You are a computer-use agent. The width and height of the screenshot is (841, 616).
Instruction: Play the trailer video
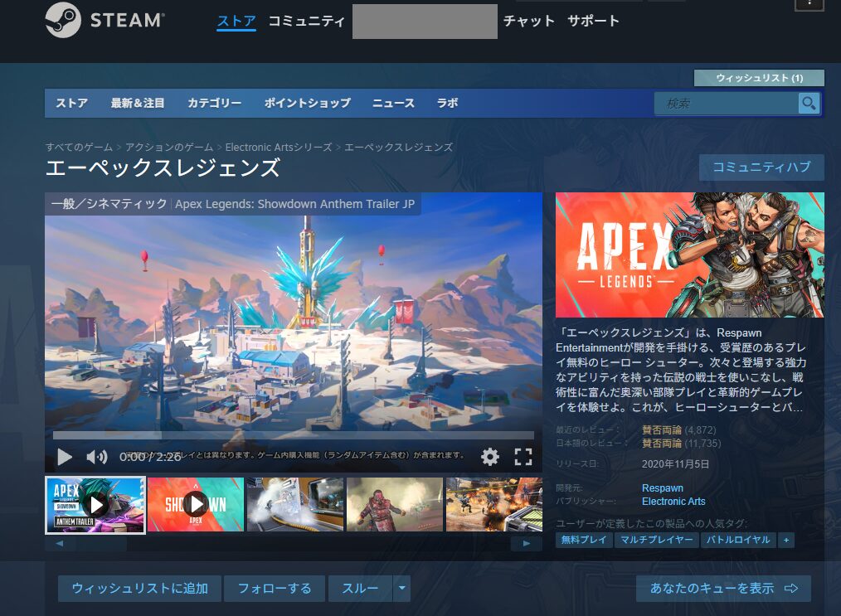[65, 457]
